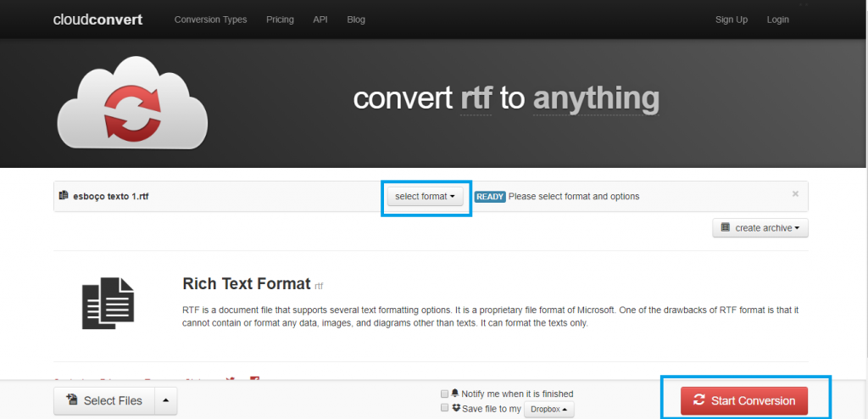This screenshot has height=419, width=868.
Task: Open the create archive dropdown
Action: [x=760, y=228]
